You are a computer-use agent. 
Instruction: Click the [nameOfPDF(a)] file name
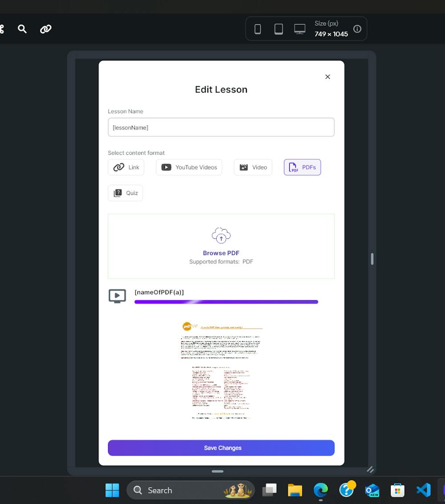159,292
